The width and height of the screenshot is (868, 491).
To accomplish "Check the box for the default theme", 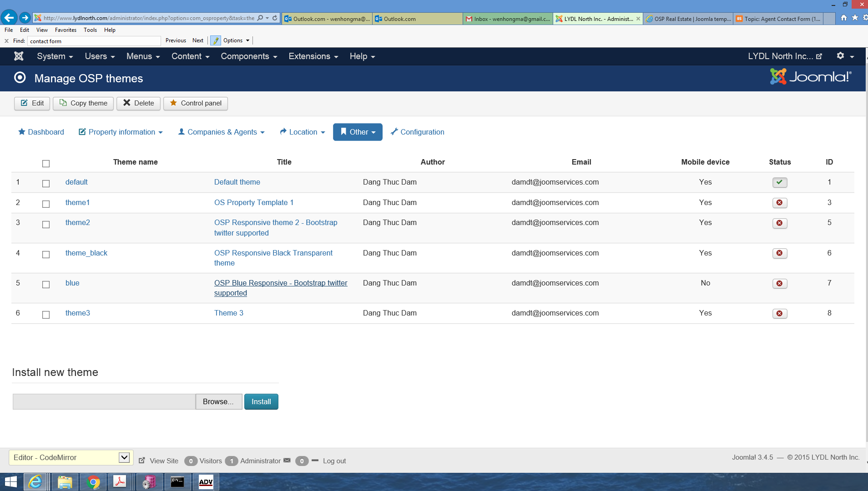I will point(46,183).
